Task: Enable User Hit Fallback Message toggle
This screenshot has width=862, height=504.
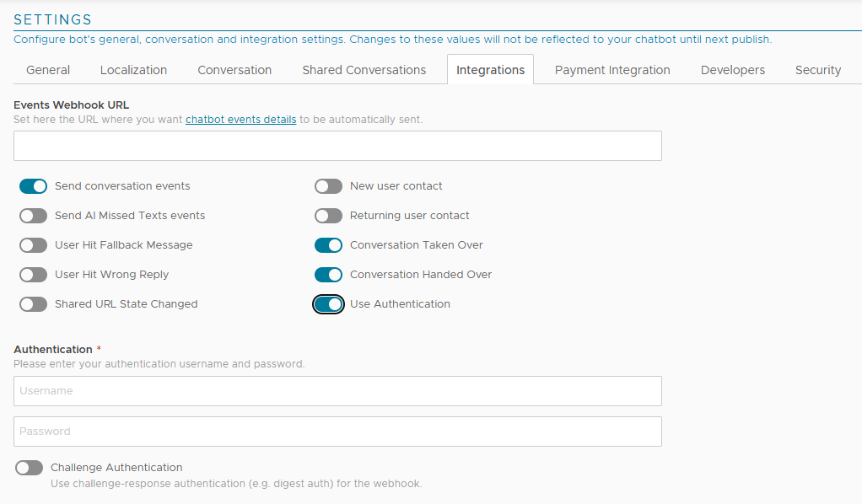Action: click(34, 245)
